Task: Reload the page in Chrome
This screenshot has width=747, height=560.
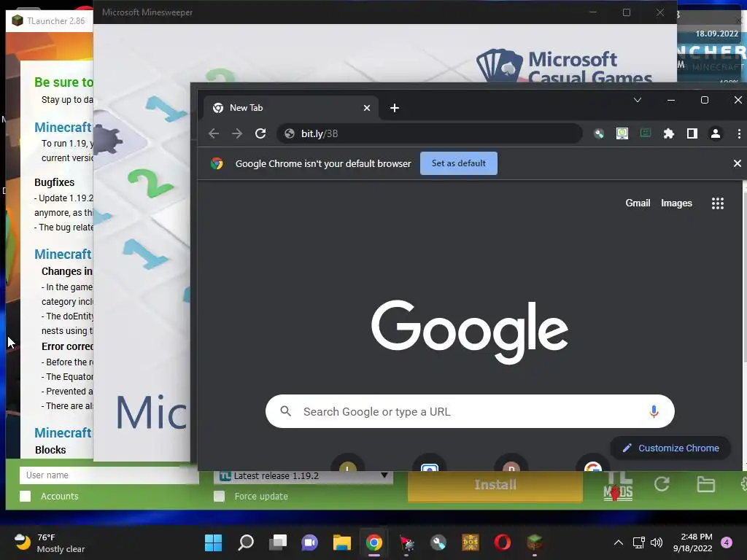Action: [260, 134]
